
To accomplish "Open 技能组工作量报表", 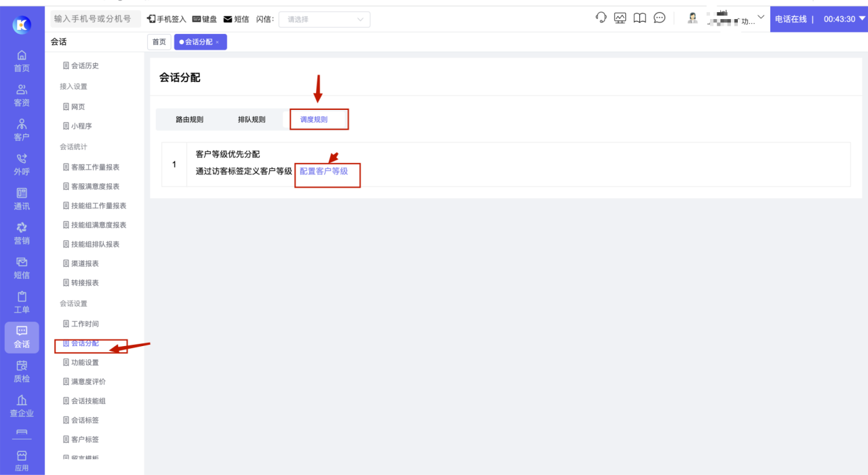I will (94, 206).
